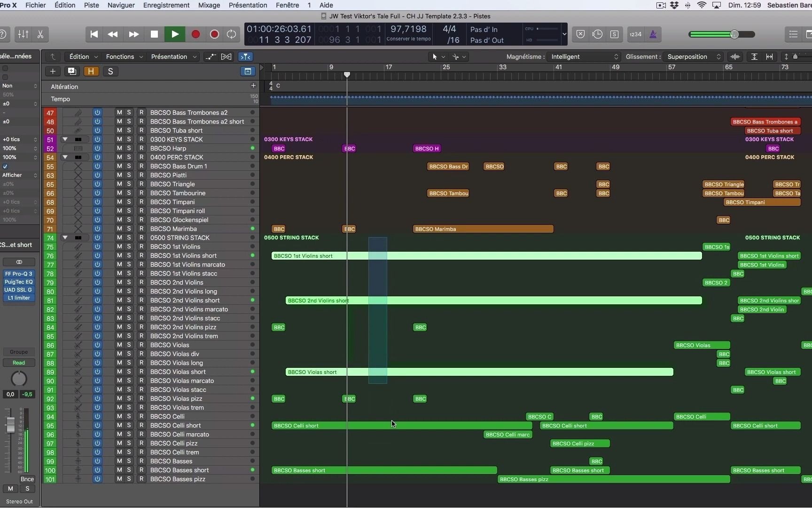Open the Glissement Superposition dropdown
Image resolution: width=812 pixels, height=508 pixels.
[x=693, y=56]
